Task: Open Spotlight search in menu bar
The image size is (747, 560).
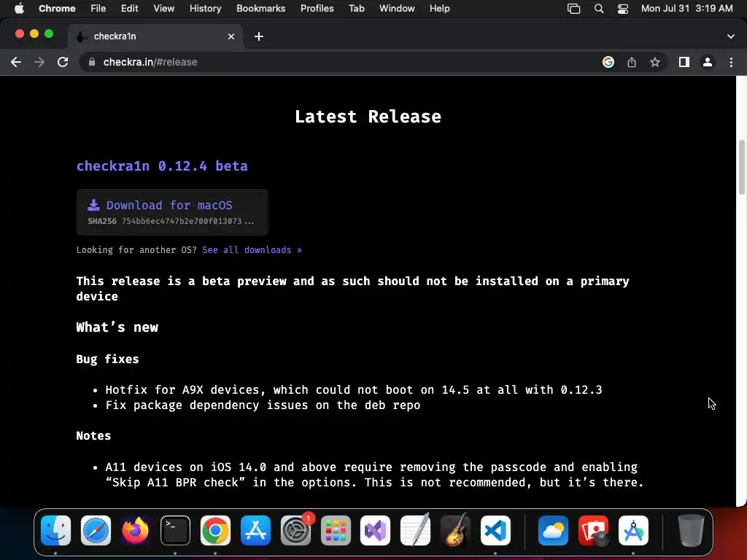Action: click(x=599, y=9)
